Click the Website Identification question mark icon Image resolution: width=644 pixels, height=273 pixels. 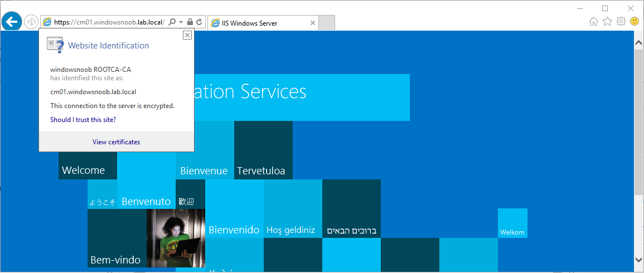55,45
